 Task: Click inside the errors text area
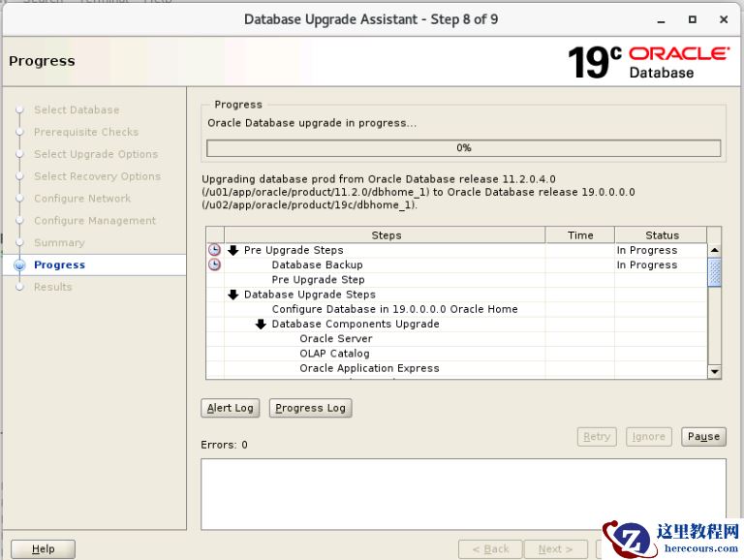(x=463, y=494)
